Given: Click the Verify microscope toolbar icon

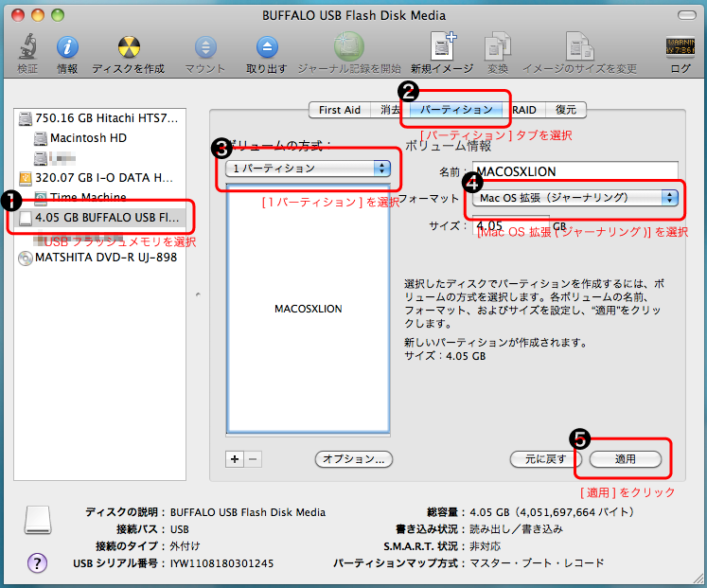Looking at the screenshot, I should click(x=27, y=47).
